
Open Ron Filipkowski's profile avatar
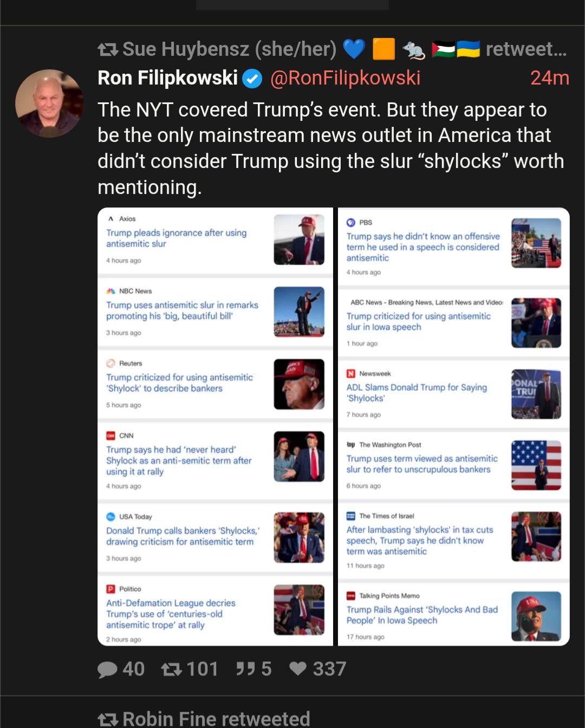coord(49,103)
